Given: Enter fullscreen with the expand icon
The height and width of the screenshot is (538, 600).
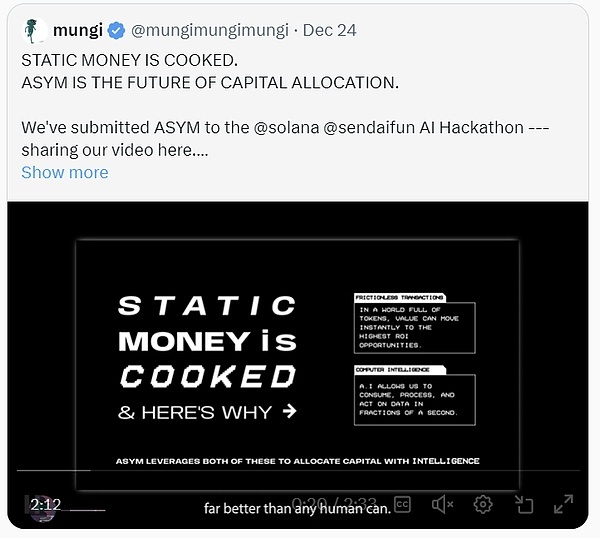Looking at the screenshot, I should coord(564,505).
